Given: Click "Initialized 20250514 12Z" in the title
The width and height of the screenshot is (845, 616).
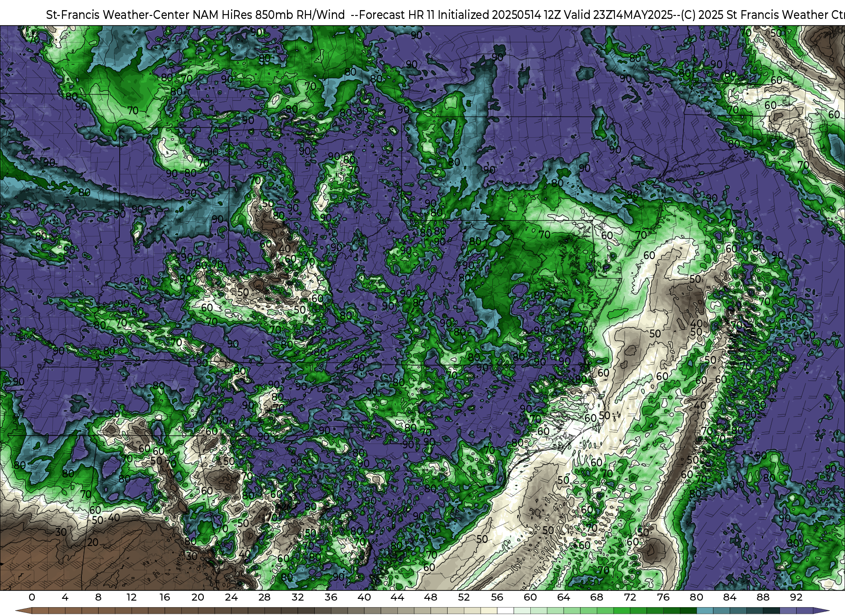Looking at the screenshot, I should point(499,15).
